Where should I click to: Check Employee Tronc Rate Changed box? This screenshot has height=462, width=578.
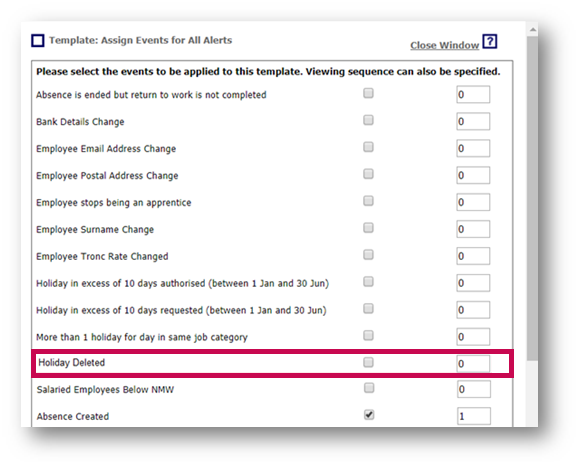[x=368, y=254]
